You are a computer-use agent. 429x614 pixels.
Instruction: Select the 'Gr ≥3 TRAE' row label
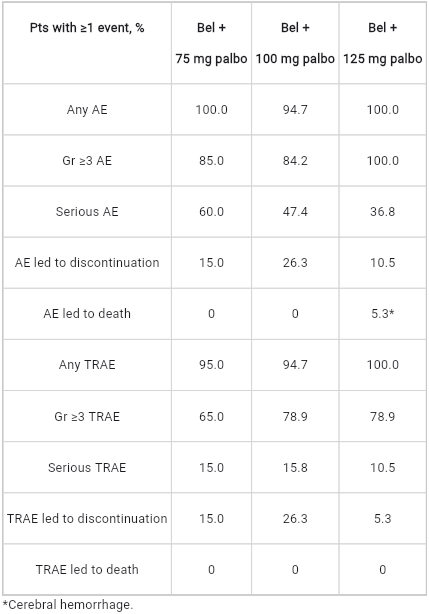87,416
